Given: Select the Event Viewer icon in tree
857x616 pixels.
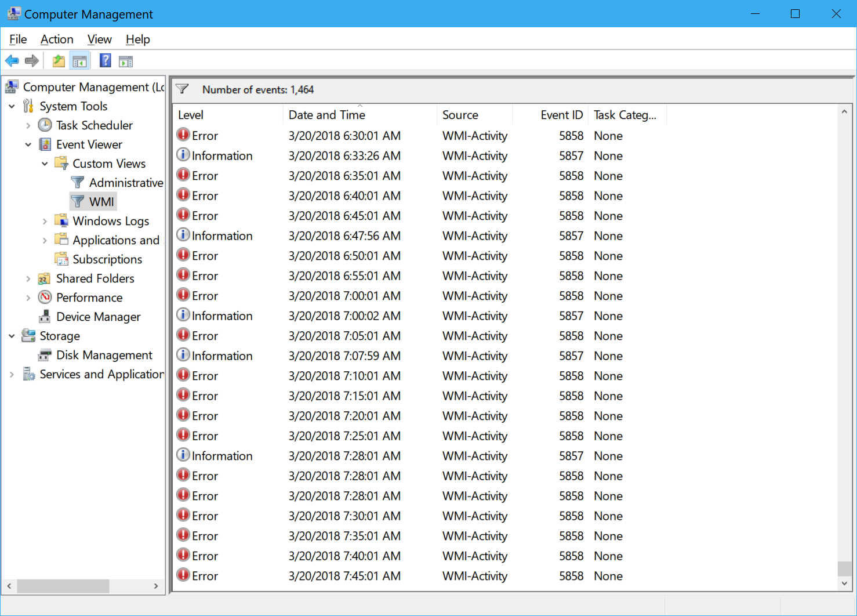Looking at the screenshot, I should pyautogui.click(x=45, y=144).
